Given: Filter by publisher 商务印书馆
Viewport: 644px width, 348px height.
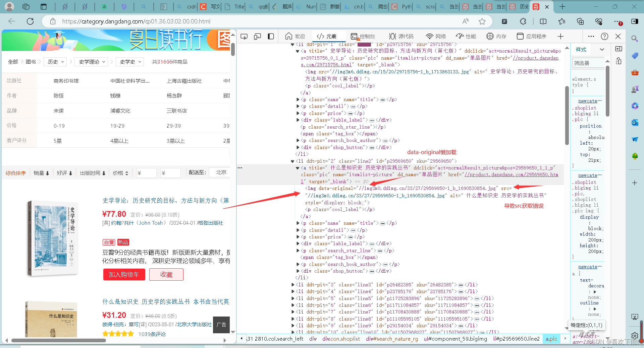Looking at the screenshot, I should tap(66, 81).
